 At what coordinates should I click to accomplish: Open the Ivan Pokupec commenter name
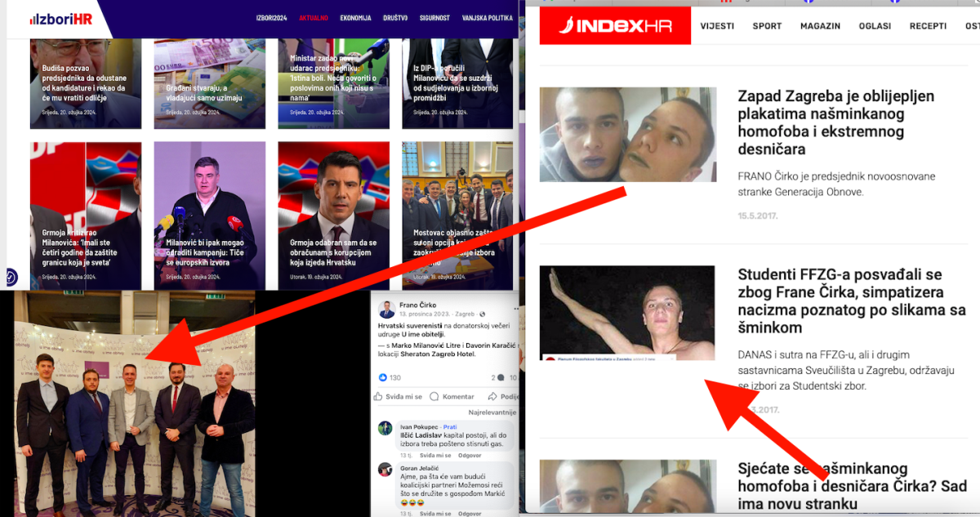pyautogui.click(x=418, y=426)
